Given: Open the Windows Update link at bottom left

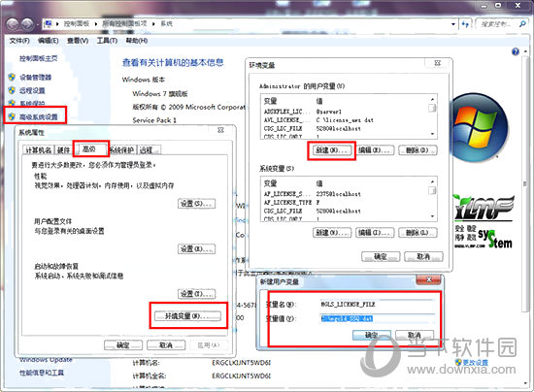Looking at the screenshot, I should [x=46, y=360].
